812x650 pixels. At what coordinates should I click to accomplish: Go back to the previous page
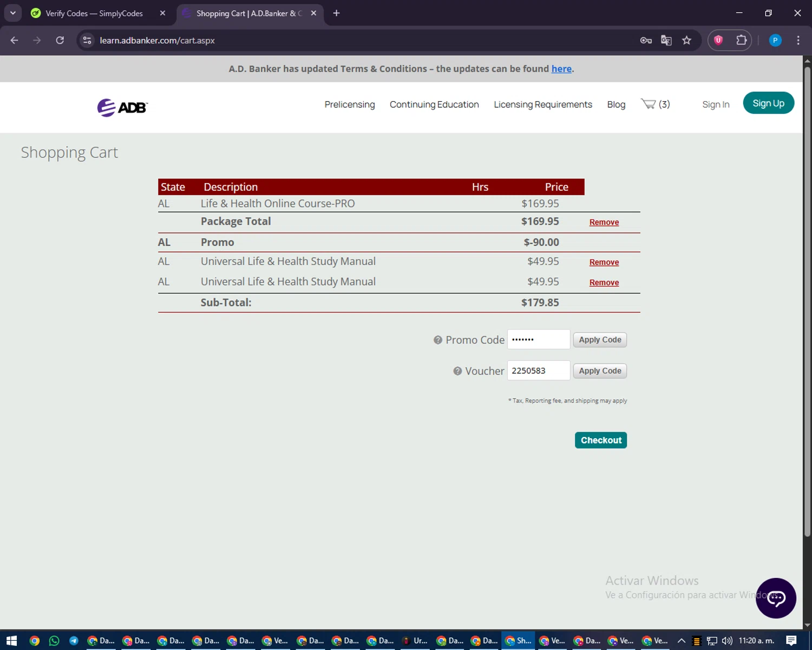(x=15, y=40)
